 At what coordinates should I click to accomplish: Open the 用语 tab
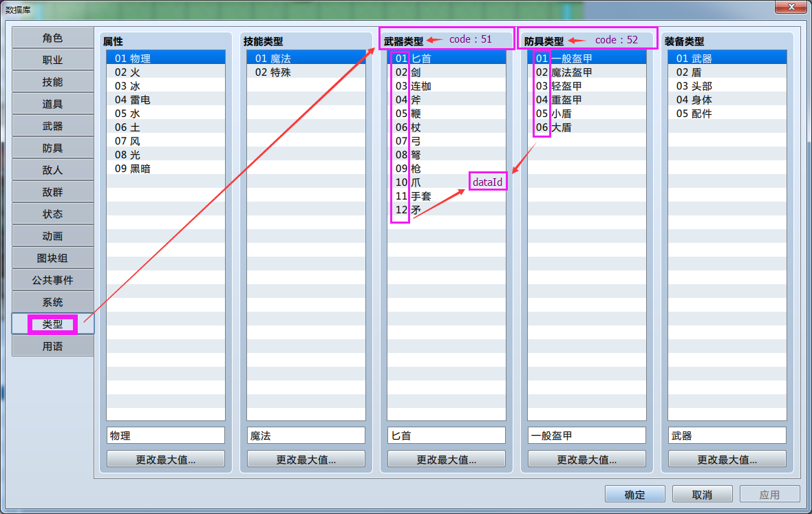pyautogui.click(x=52, y=346)
